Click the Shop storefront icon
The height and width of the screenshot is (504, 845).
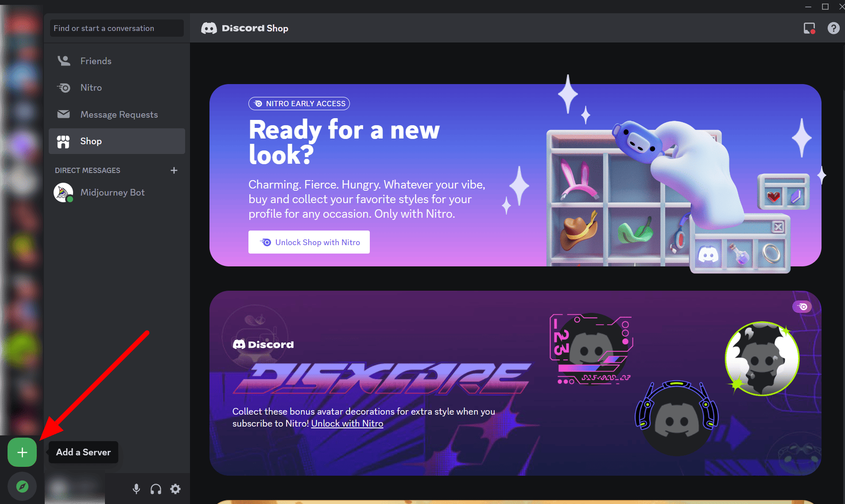(x=64, y=142)
